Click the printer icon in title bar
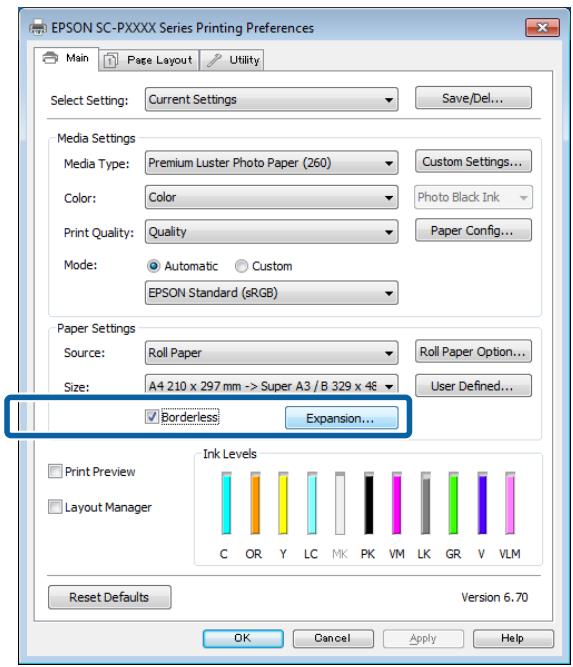Image resolution: width=573 pixels, height=667 pixels. (38, 28)
